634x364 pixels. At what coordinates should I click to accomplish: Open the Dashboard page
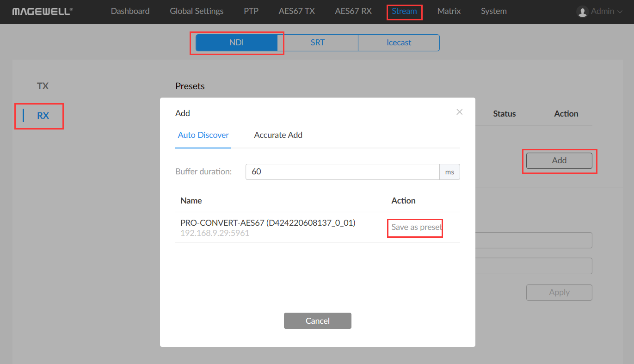(x=130, y=11)
